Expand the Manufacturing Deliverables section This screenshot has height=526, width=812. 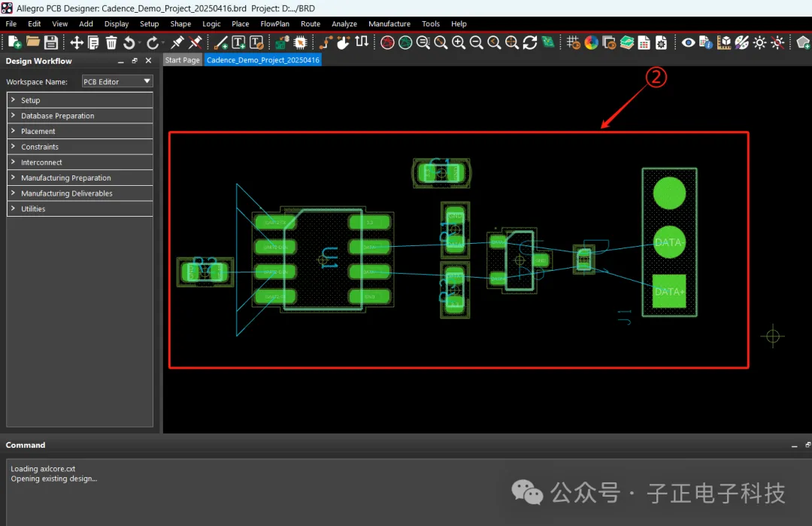[80, 193]
